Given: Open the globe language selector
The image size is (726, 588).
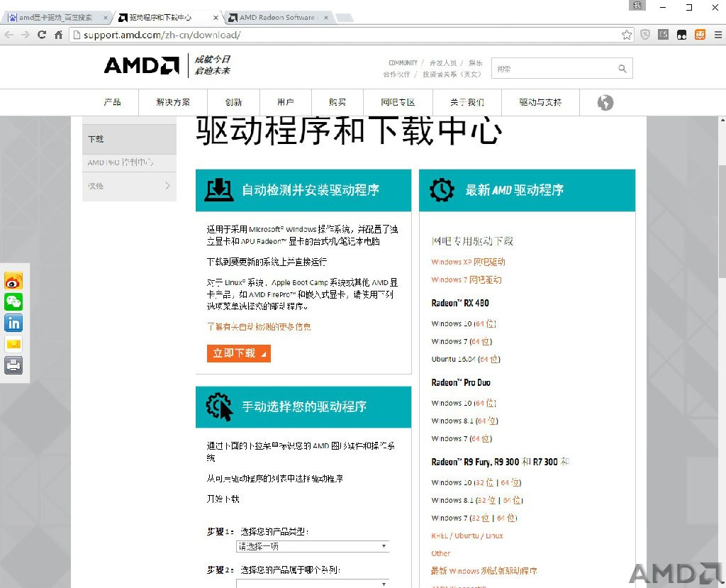Looking at the screenshot, I should 605,102.
